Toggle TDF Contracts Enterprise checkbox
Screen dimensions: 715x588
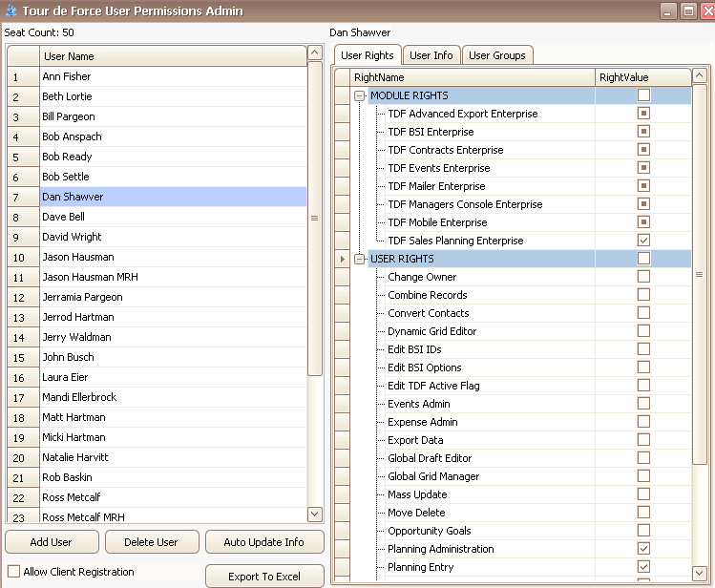point(643,150)
